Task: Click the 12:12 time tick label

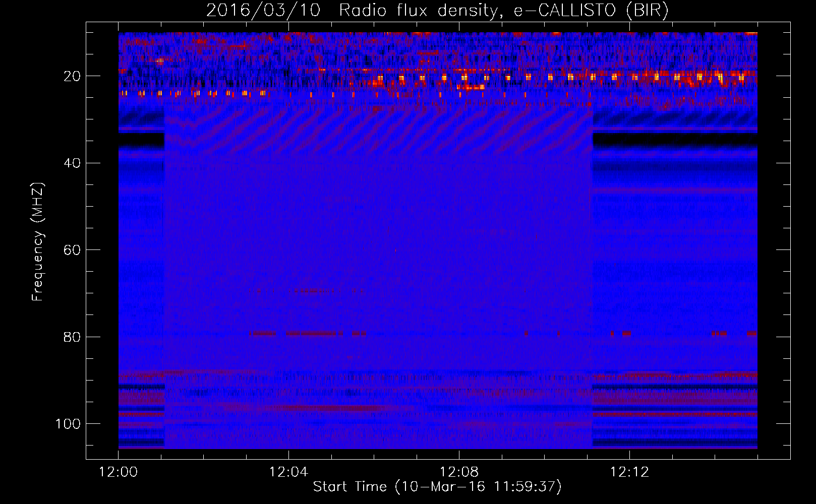Action: (629, 472)
